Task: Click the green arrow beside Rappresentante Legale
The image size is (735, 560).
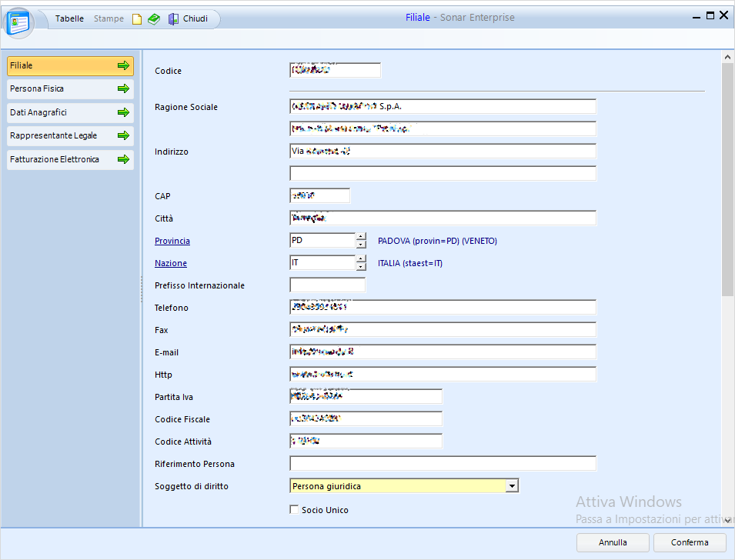Action: point(123,135)
